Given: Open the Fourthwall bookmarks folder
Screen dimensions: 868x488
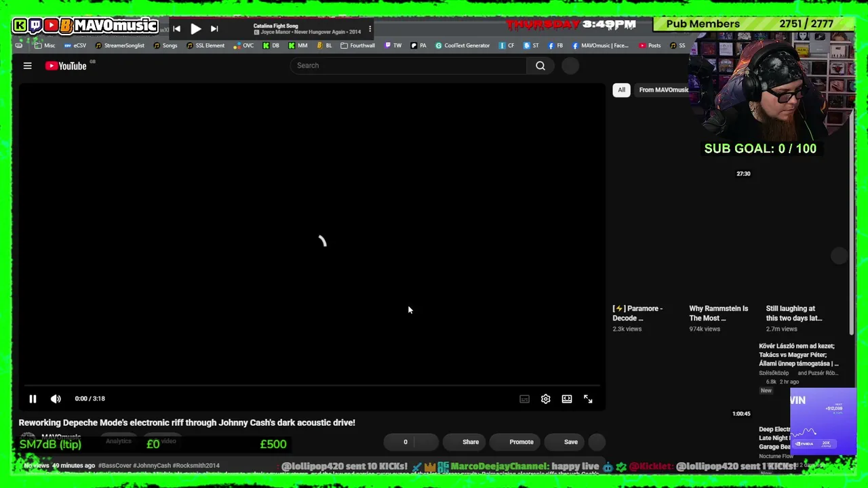Looking at the screenshot, I should click(x=357, y=45).
